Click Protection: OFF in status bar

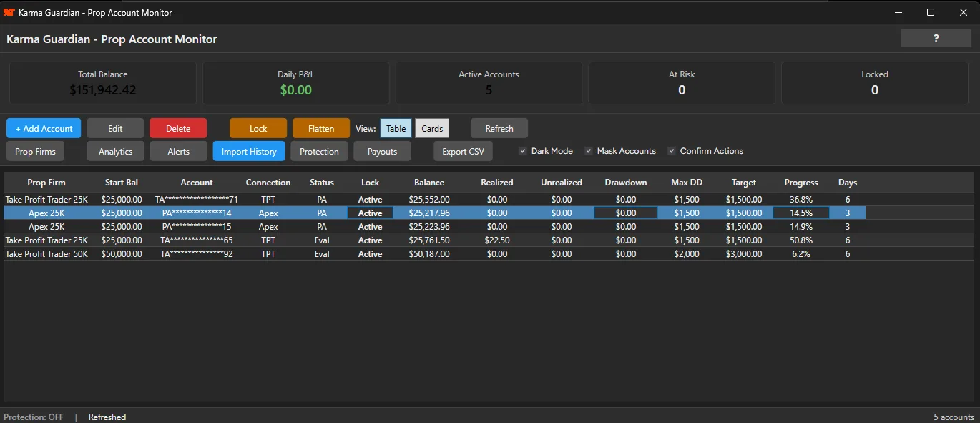click(34, 417)
